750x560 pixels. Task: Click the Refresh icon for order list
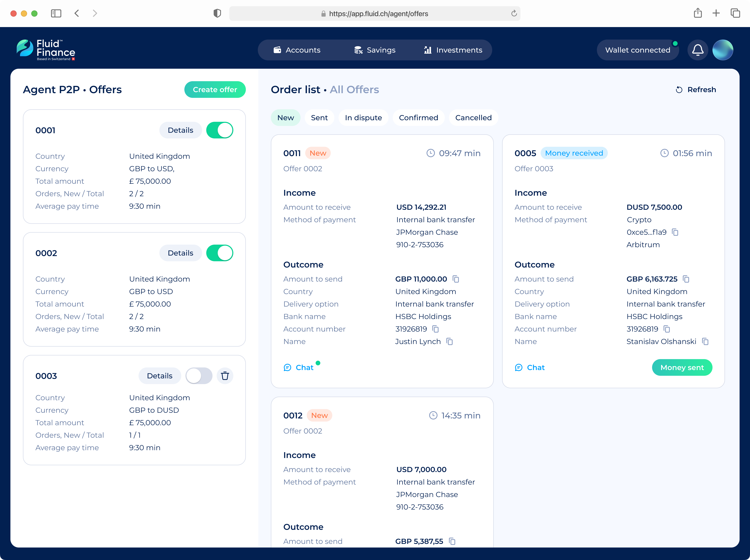(x=679, y=90)
